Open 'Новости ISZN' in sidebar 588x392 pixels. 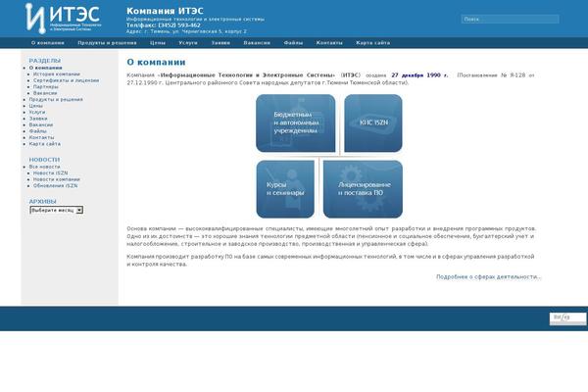[x=51, y=173]
